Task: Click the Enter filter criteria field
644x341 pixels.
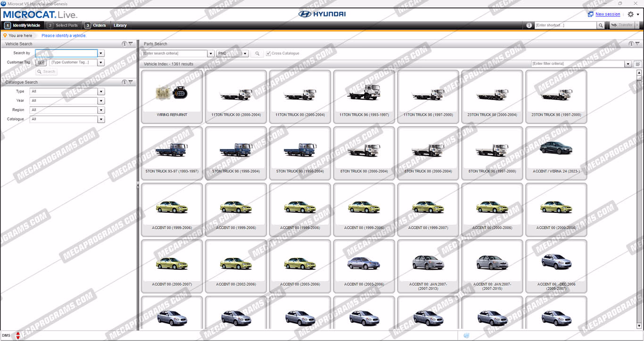Action: [578, 64]
